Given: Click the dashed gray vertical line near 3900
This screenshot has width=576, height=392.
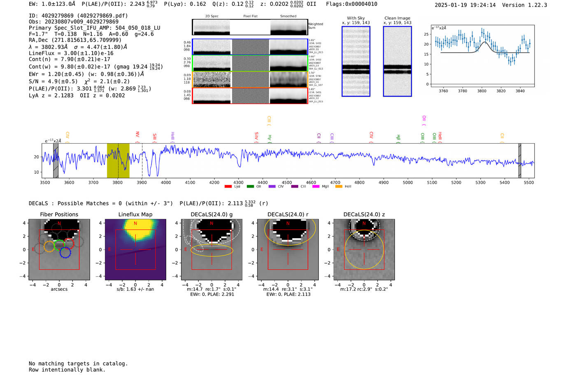Looking at the screenshot, I should 142,160.
